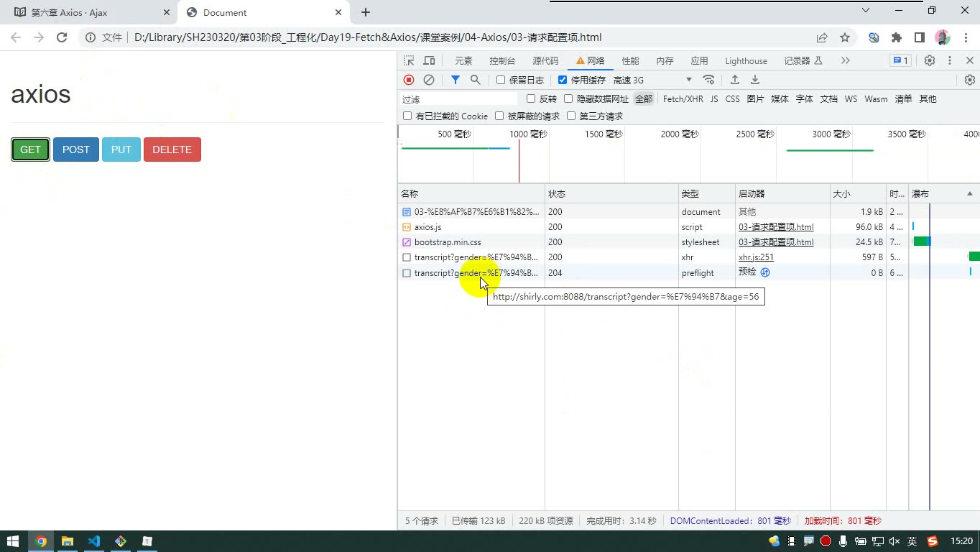Share this page icon
This screenshot has width=980, height=552.
pos(822,37)
